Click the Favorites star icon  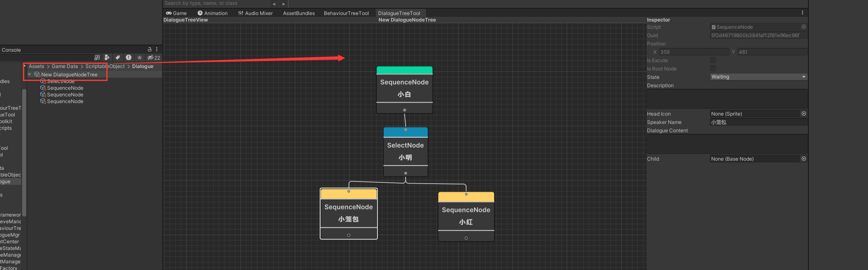140,58
